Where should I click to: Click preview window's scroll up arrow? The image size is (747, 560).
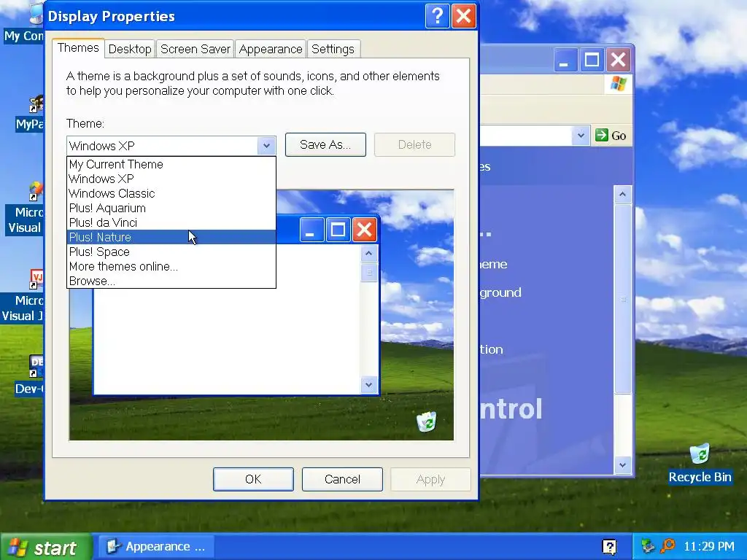click(368, 253)
